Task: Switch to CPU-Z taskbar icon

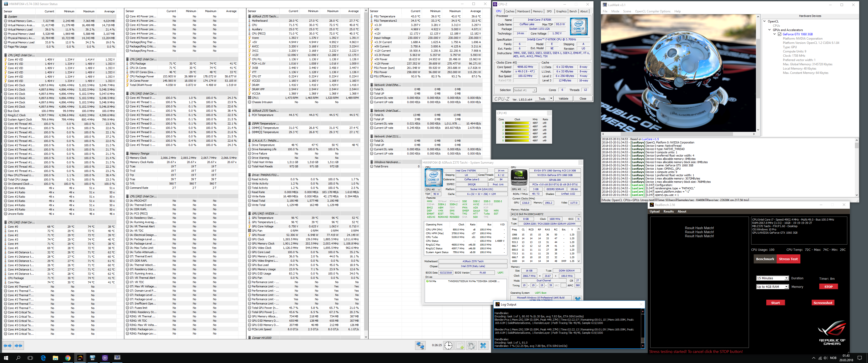Action: [x=105, y=358]
